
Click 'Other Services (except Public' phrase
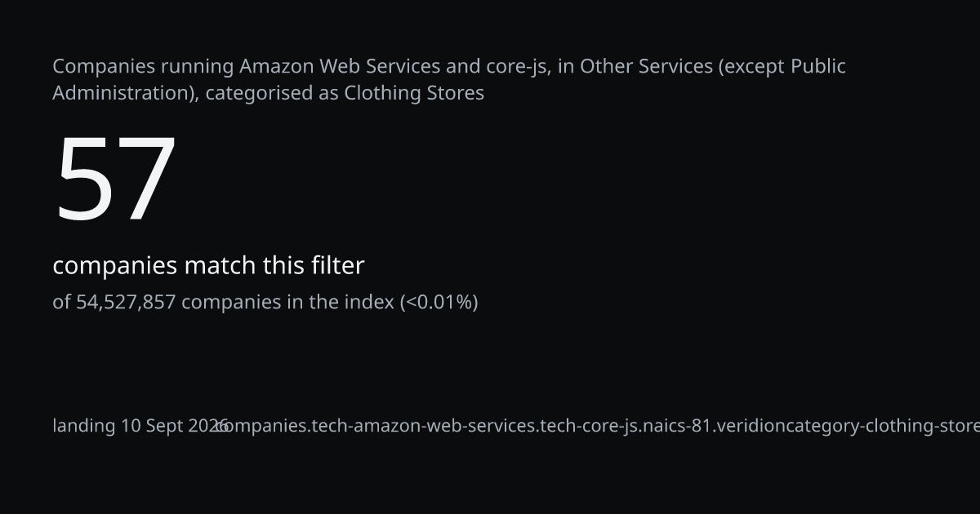(713, 67)
